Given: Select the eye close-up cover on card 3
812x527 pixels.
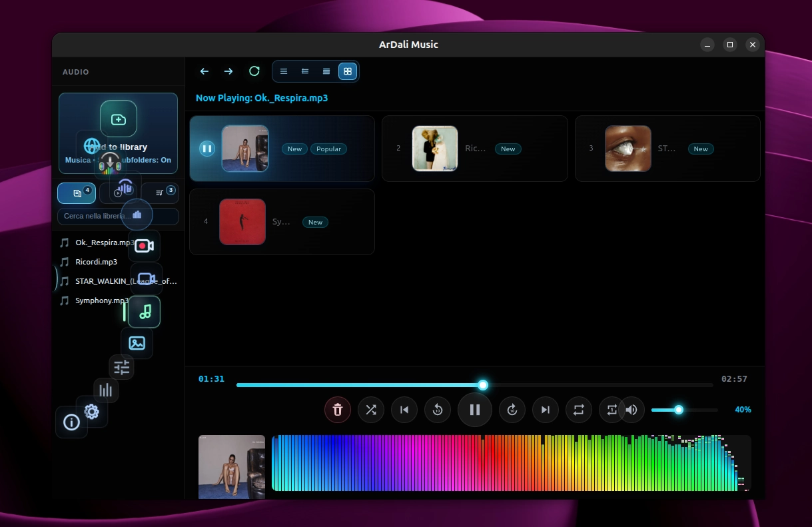Looking at the screenshot, I should coord(628,149).
